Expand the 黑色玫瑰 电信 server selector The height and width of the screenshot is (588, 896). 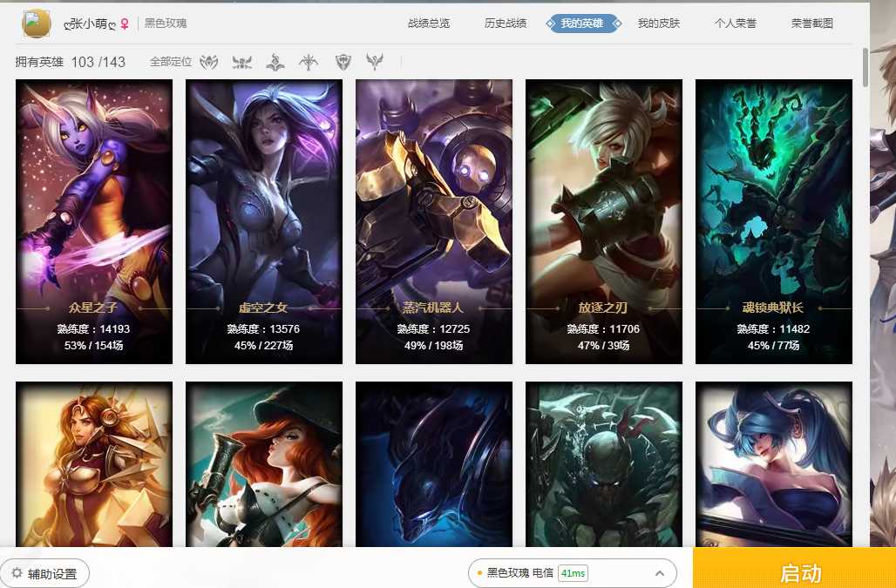coord(572,573)
